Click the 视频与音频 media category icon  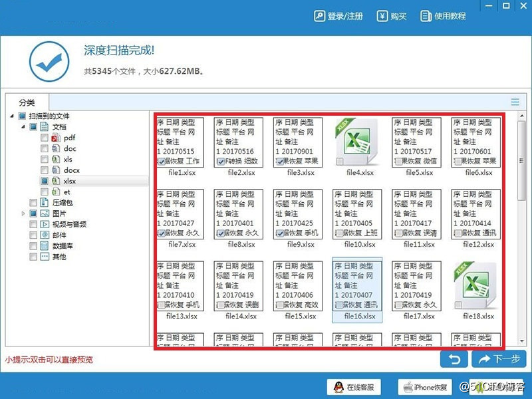coord(45,224)
